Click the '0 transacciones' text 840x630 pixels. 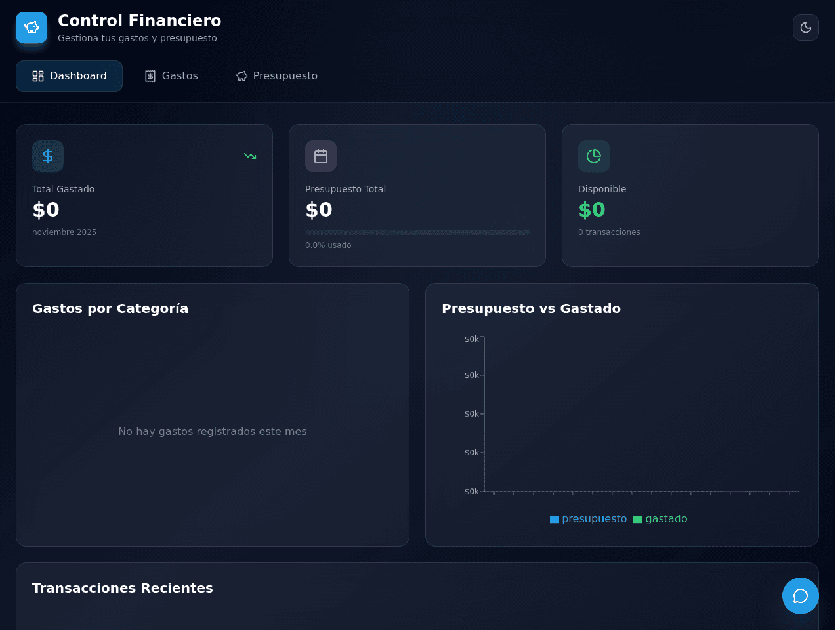(609, 232)
